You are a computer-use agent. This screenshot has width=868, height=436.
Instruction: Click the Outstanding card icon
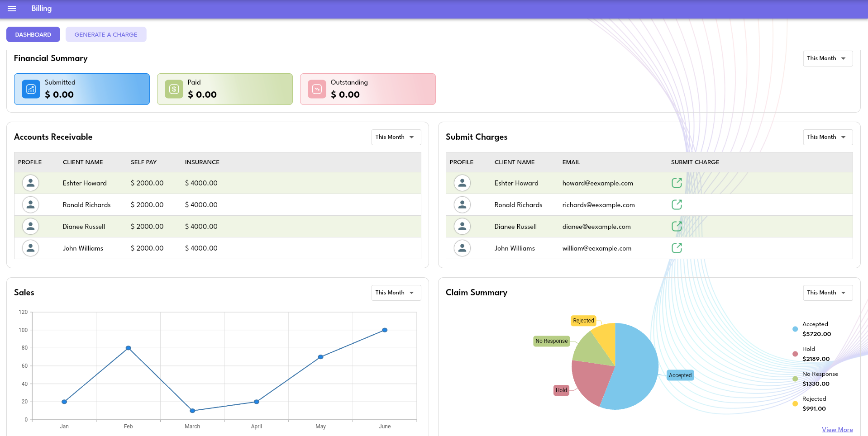[317, 89]
